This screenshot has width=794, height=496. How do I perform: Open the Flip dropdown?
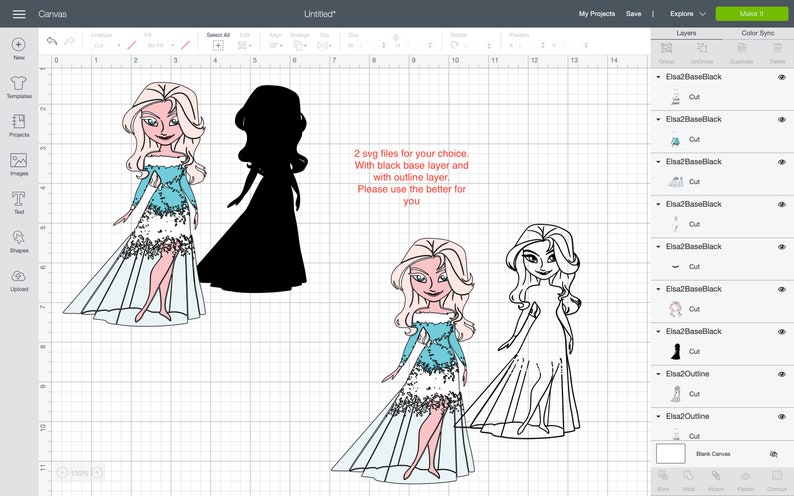(x=324, y=46)
